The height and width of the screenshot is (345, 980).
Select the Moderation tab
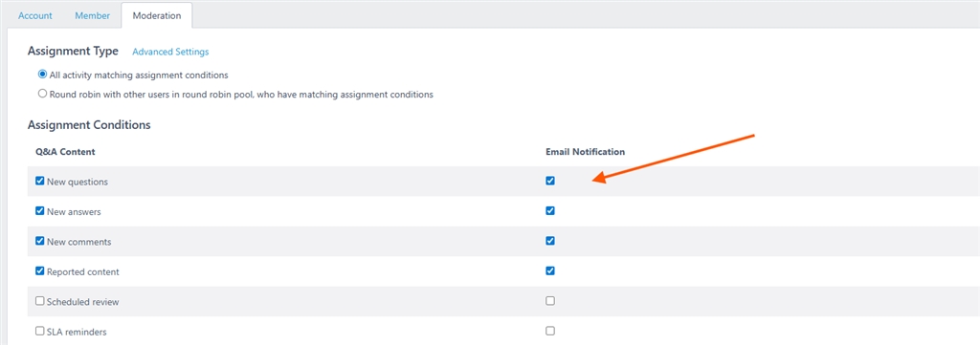157,15
